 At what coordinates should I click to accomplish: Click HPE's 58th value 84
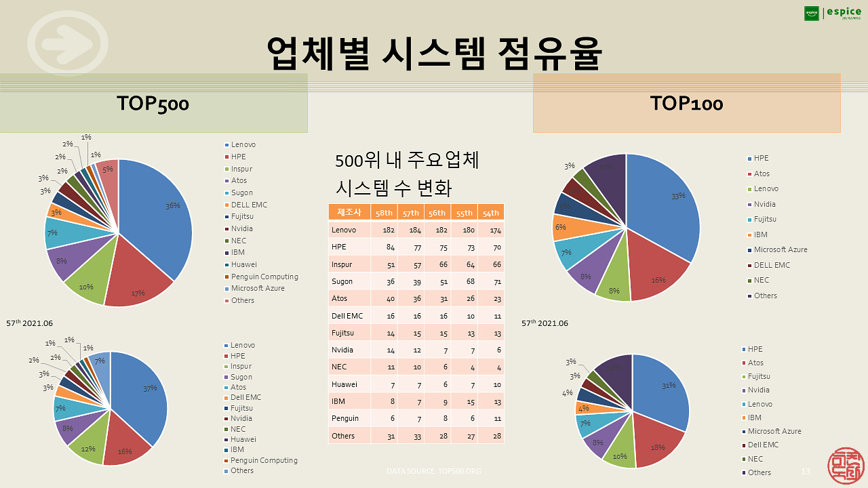click(391, 247)
